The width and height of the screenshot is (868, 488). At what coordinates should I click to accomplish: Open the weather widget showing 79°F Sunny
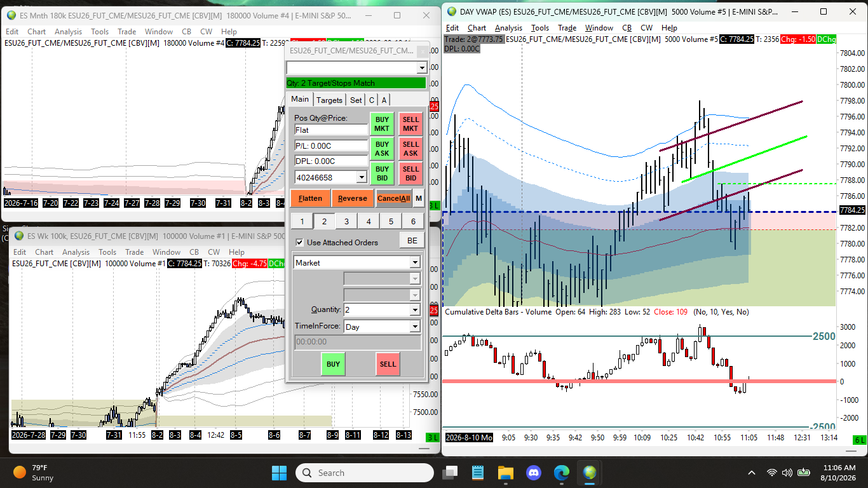(x=35, y=473)
